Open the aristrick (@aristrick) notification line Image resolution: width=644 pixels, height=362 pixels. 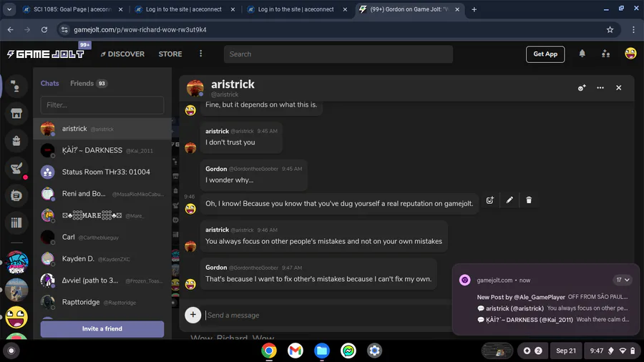pos(552,308)
